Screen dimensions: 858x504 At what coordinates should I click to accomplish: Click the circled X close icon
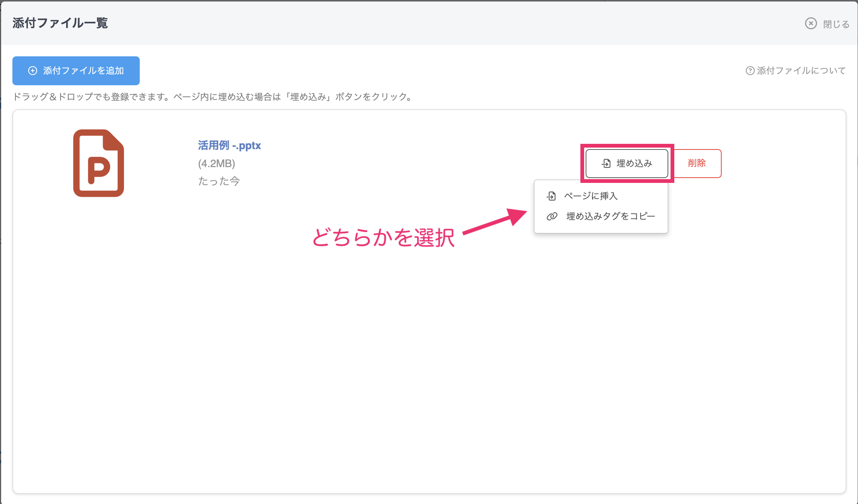point(811,23)
